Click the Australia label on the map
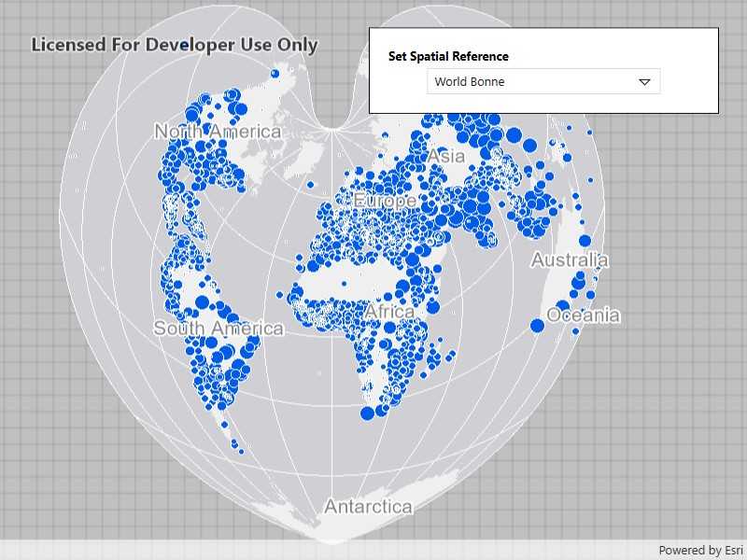The image size is (747, 560). point(571,260)
